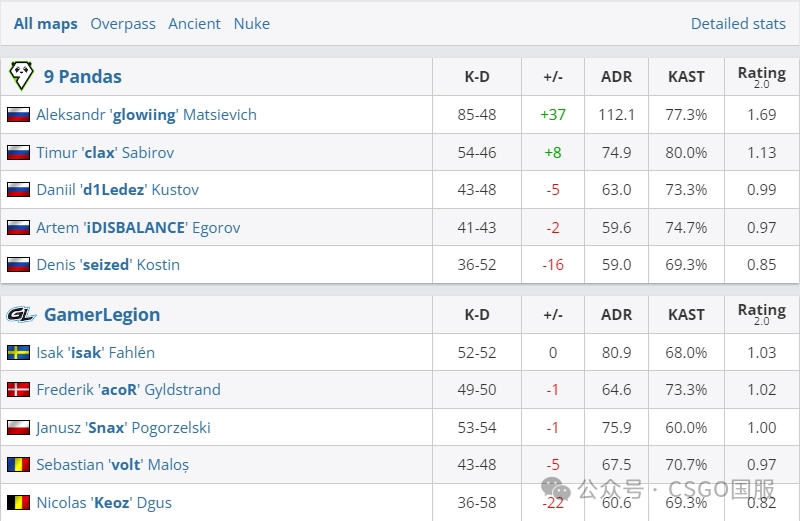Switch to the Ancient map tab

click(194, 24)
